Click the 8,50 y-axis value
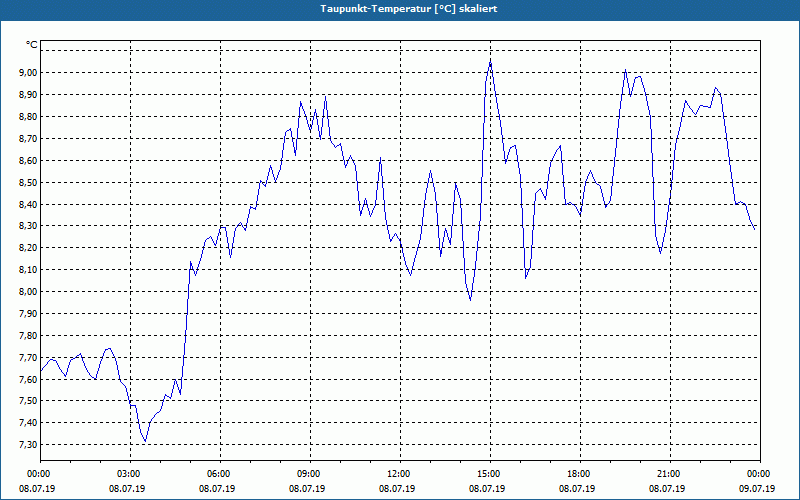Screen dimensions: 800x500 pos(29,182)
